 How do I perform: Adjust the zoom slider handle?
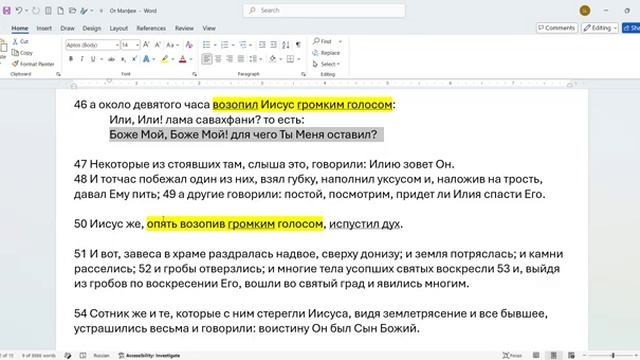(613, 356)
